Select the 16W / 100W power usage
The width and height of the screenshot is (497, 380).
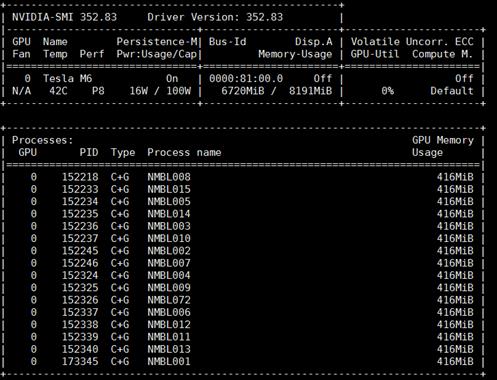(x=160, y=91)
